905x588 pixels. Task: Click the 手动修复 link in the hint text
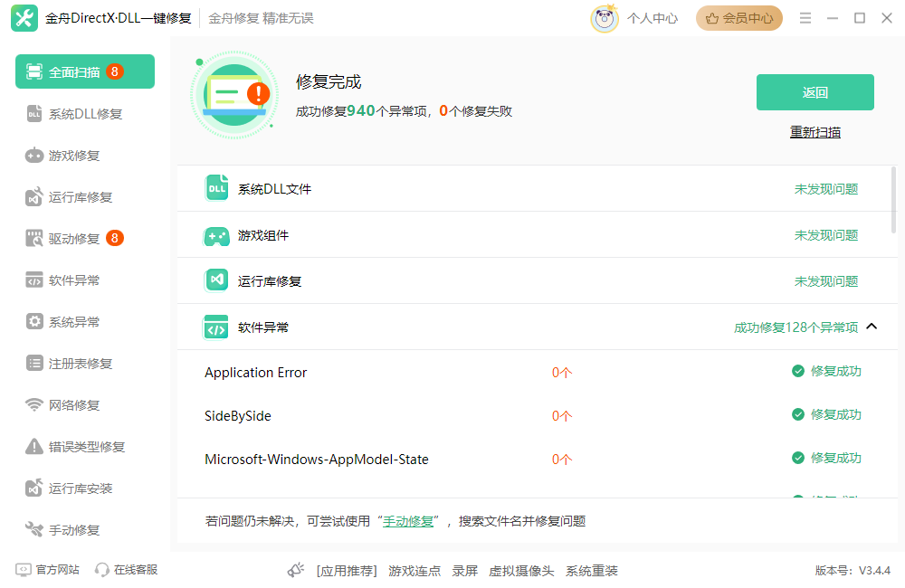[x=408, y=521]
